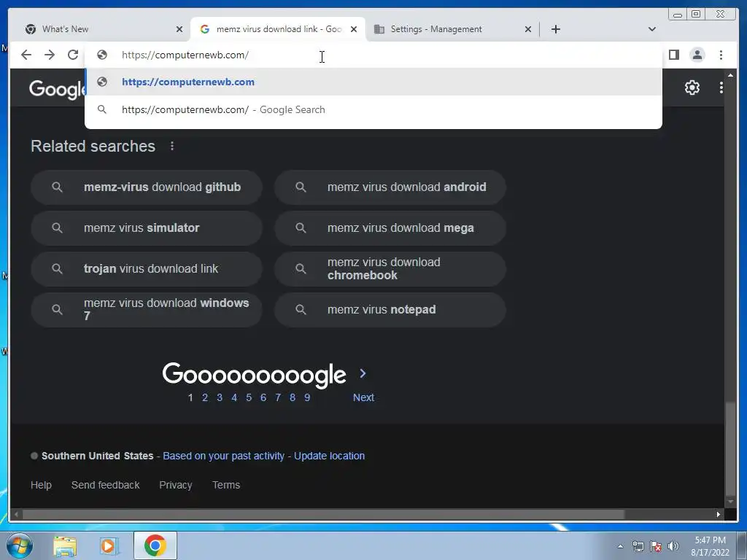Search memz-virus download github

click(146, 187)
